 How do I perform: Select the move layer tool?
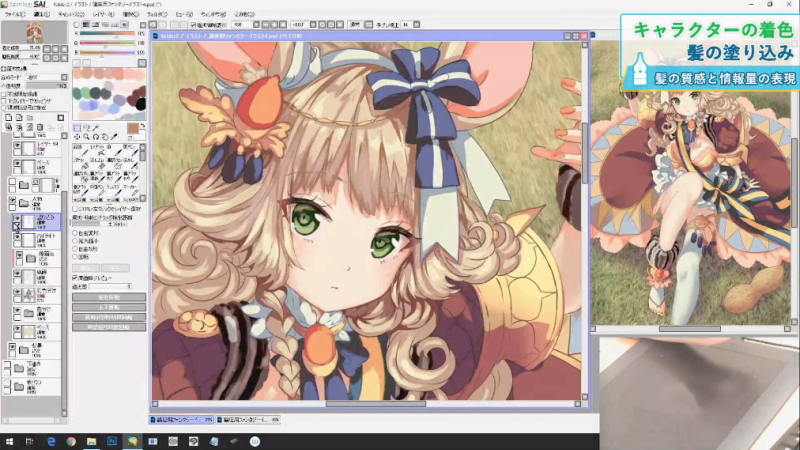pos(77,137)
